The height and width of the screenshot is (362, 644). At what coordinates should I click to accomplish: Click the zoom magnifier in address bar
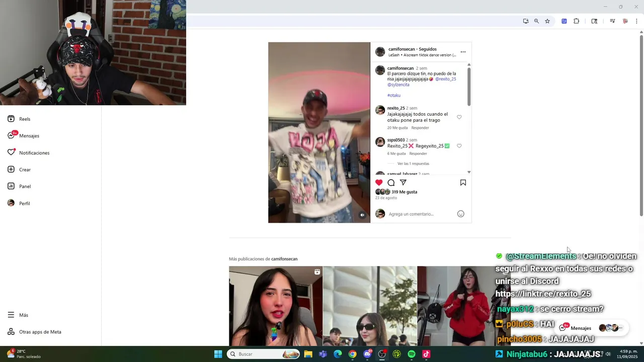pos(536,21)
